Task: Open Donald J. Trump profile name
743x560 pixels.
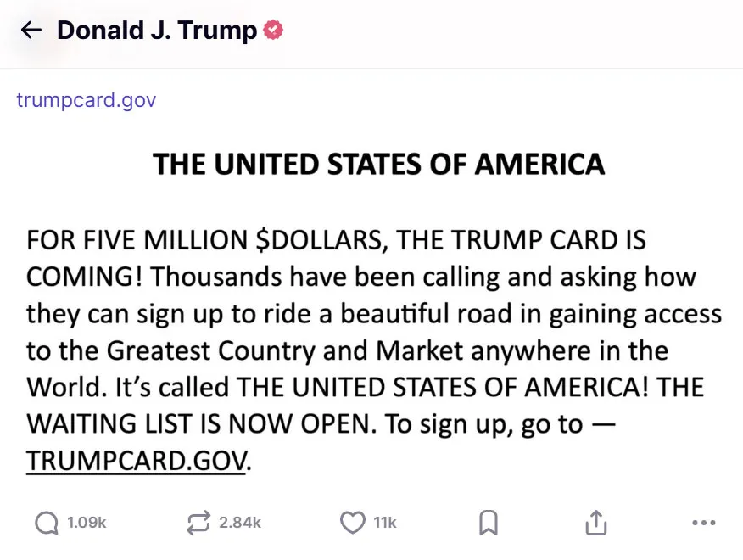Action: [157, 31]
